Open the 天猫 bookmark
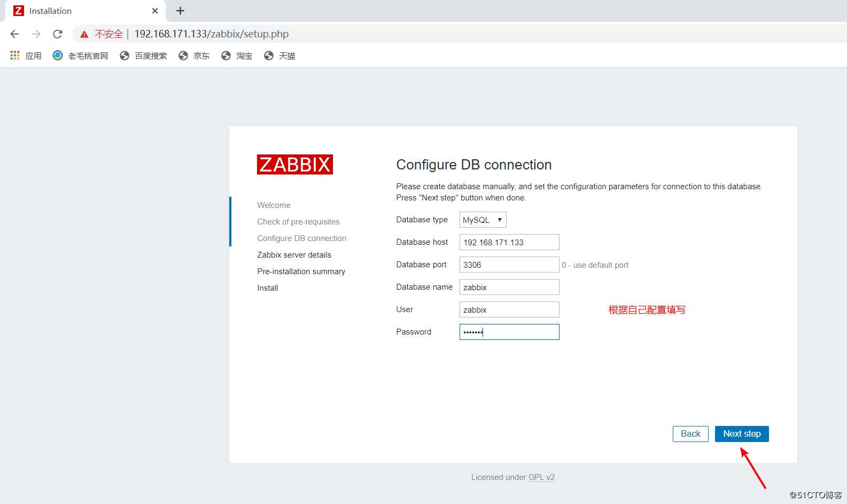The height and width of the screenshot is (504, 847). click(279, 56)
